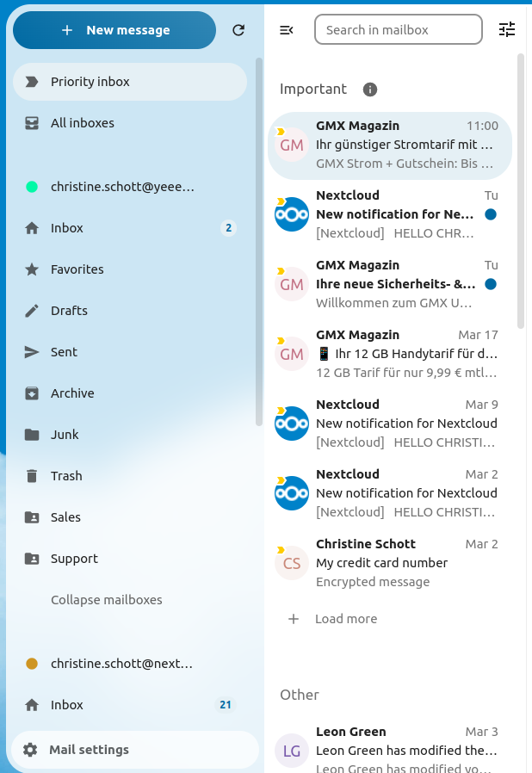Toggle important marker on Christine Schott's email
532x773 pixels.
pyautogui.click(x=280, y=550)
